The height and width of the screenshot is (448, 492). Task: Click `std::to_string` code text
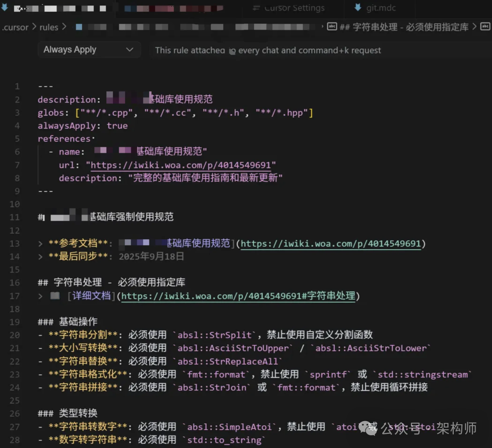224,440
